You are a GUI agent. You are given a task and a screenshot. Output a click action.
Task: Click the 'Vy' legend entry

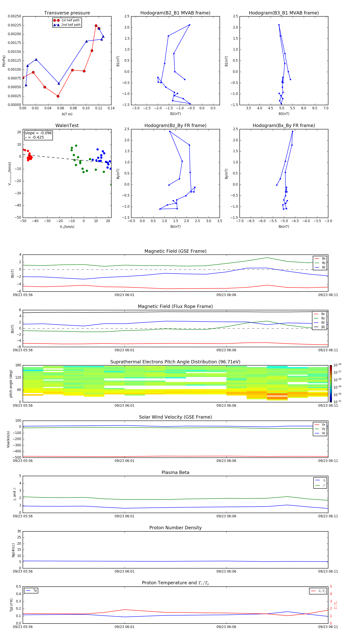click(320, 429)
